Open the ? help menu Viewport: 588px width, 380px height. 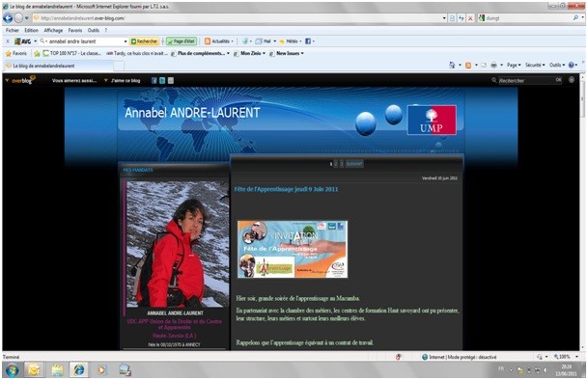(x=106, y=30)
